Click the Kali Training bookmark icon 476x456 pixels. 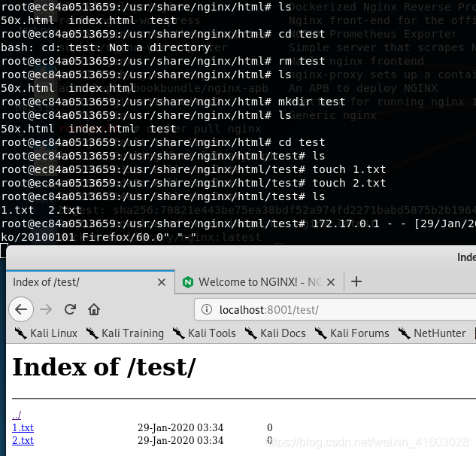click(92, 333)
